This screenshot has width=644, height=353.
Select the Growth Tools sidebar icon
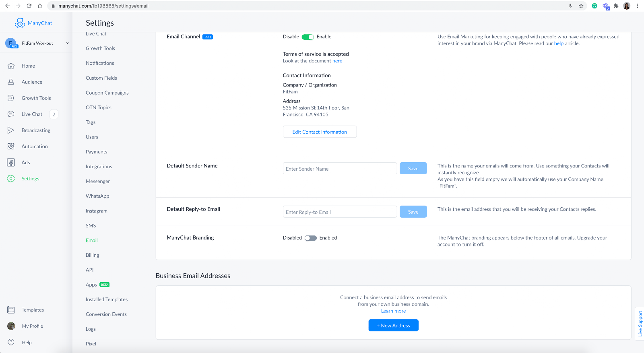coord(11,98)
